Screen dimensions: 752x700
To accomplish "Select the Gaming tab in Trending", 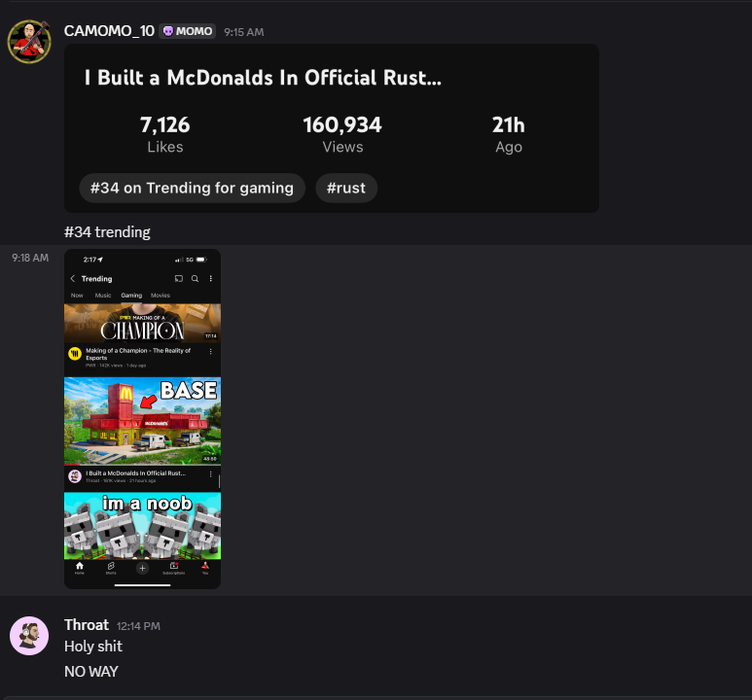I will (131, 296).
